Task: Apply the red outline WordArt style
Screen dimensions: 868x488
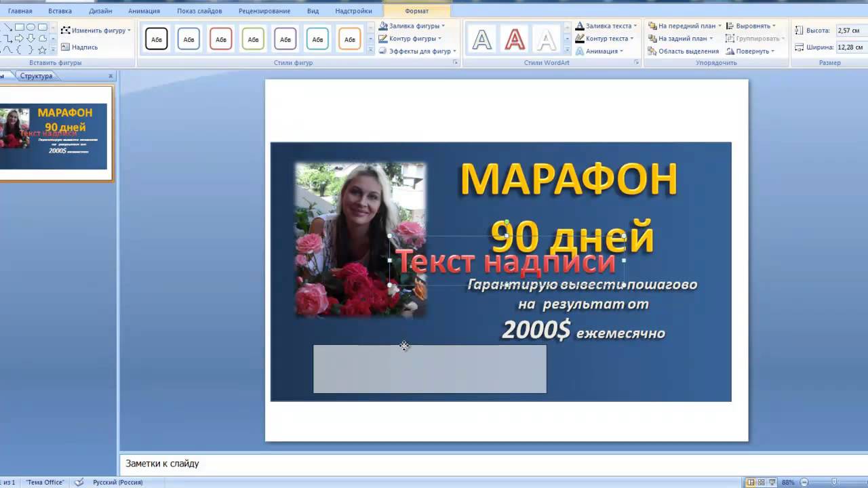Action: click(515, 40)
